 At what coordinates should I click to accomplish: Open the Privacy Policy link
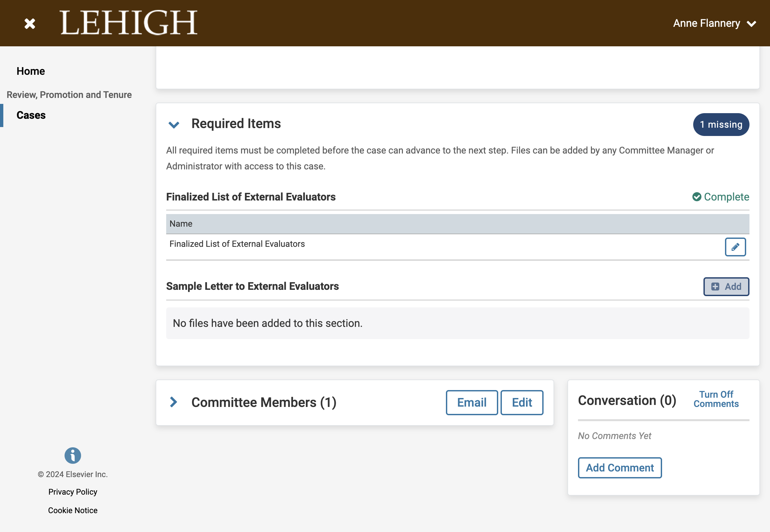(73, 492)
